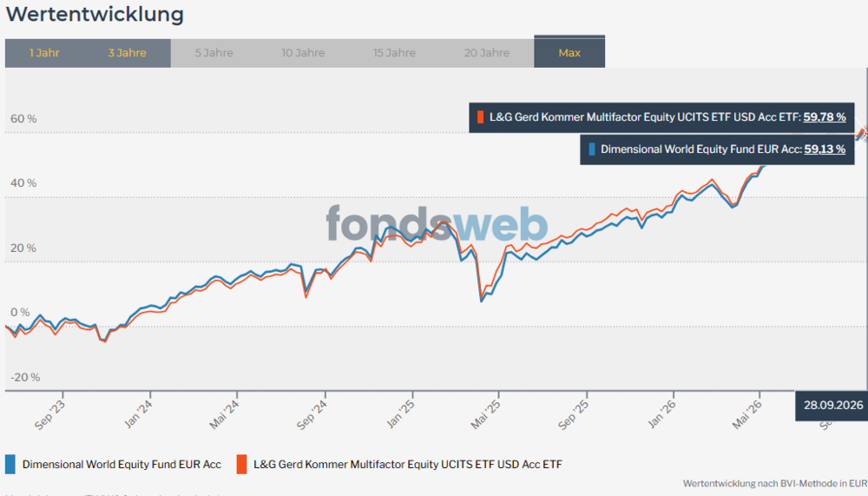Click the 28.09.2026 date label

coord(833,405)
